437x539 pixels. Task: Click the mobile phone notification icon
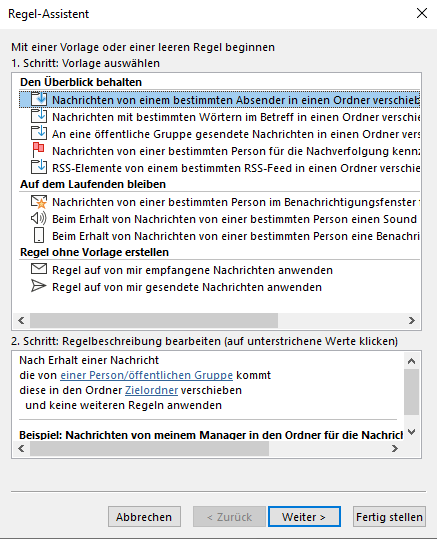[39, 236]
